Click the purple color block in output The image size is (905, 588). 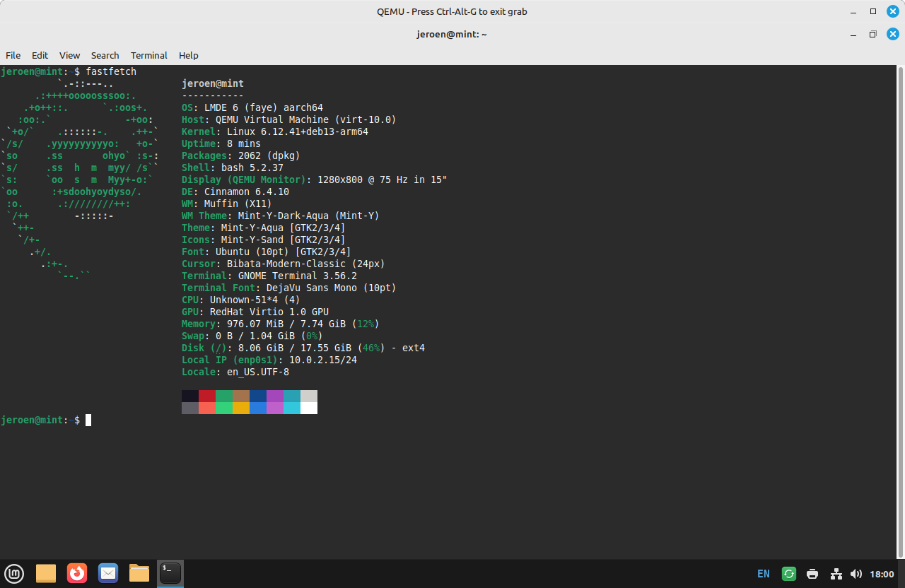[275, 396]
